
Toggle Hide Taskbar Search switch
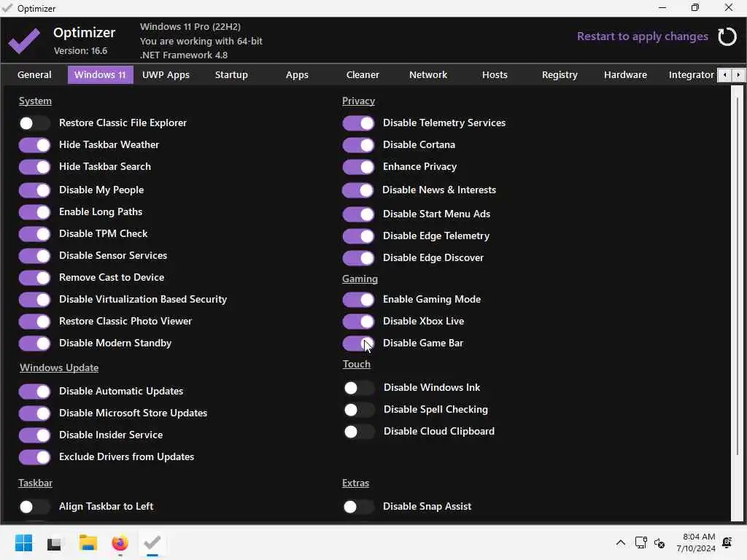[x=34, y=167]
